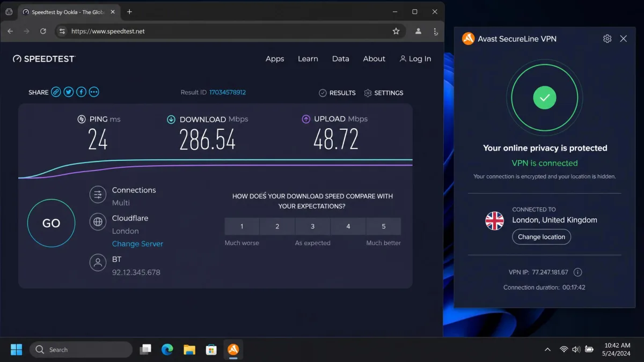Image resolution: width=644 pixels, height=362 pixels.
Task: Open Result ID 17034578912 link
Action: coord(228,92)
